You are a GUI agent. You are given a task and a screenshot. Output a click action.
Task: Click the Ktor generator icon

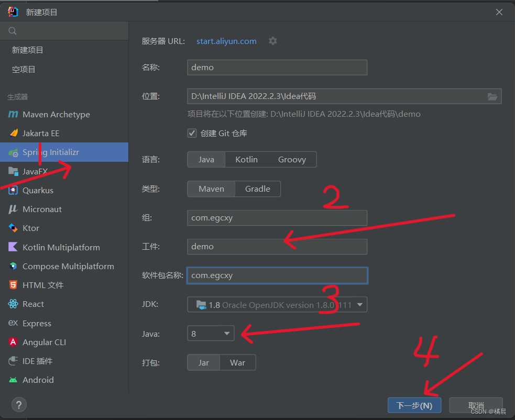tap(13, 228)
